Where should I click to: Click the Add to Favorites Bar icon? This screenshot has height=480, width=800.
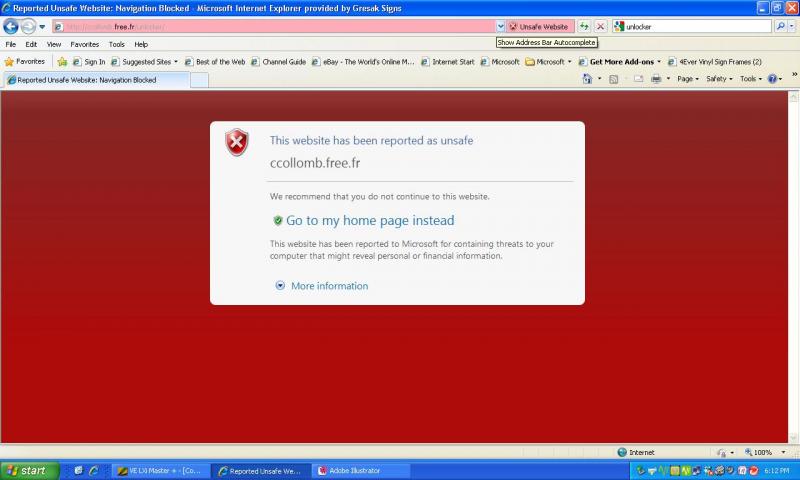point(62,62)
